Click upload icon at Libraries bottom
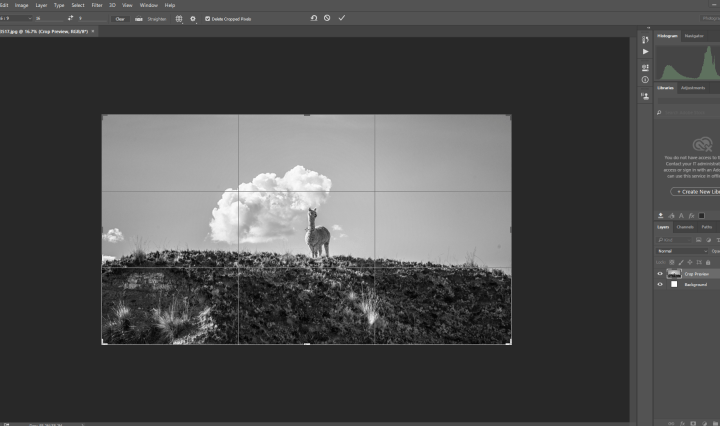The image size is (720, 426). coord(660,215)
